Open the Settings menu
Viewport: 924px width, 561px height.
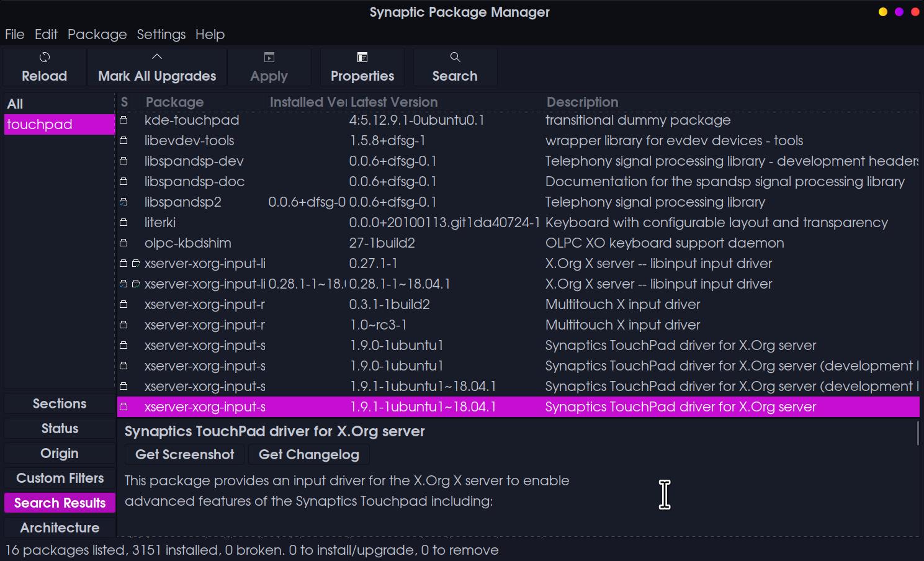click(161, 34)
